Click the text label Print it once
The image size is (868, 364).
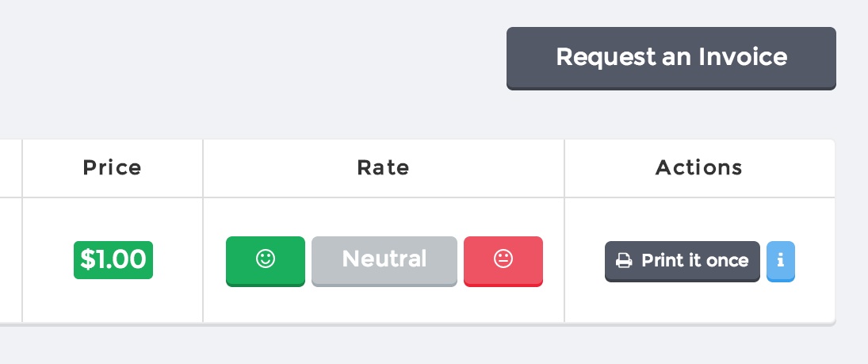pyautogui.click(x=694, y=261)
